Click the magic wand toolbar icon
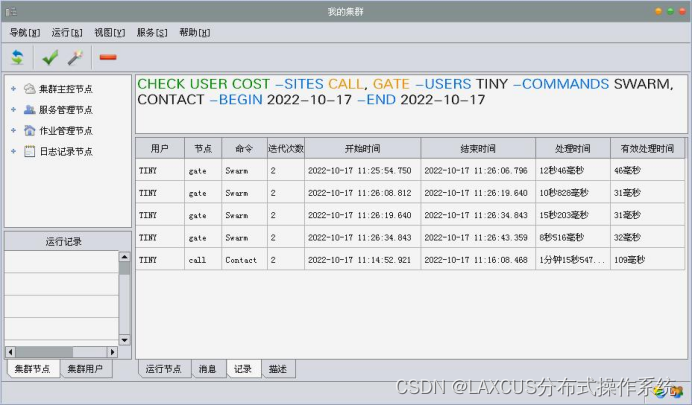 (75, 57)
